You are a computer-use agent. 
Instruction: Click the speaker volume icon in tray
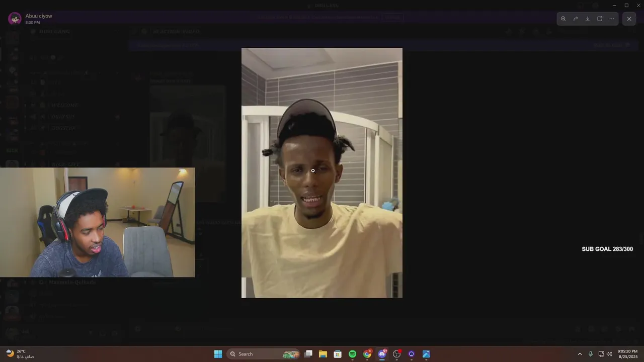609,354
